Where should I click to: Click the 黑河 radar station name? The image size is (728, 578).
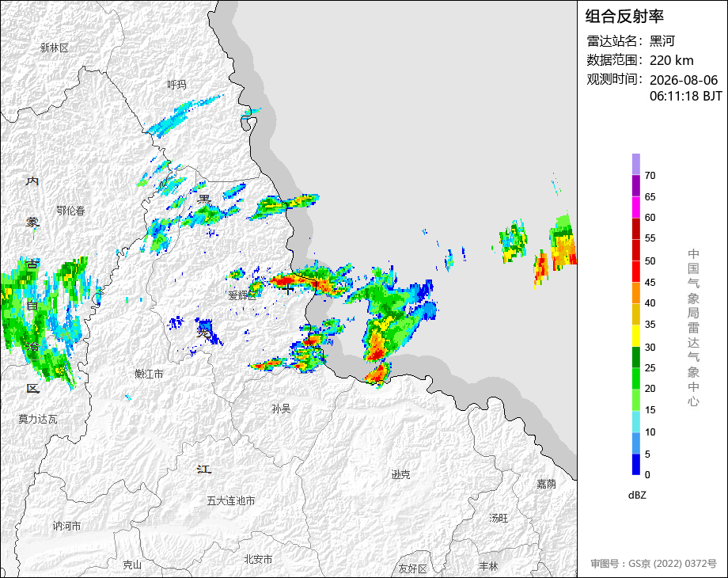[662, 41]
